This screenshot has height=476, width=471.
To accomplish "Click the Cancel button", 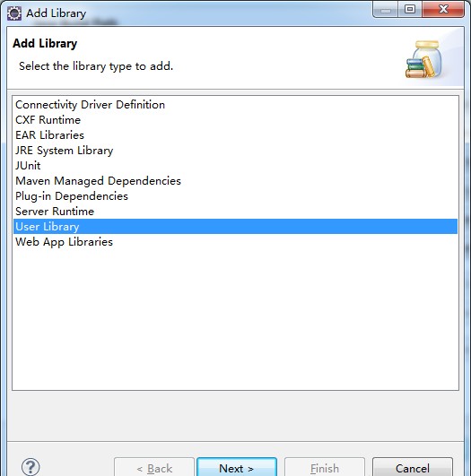I will point(413,468).
